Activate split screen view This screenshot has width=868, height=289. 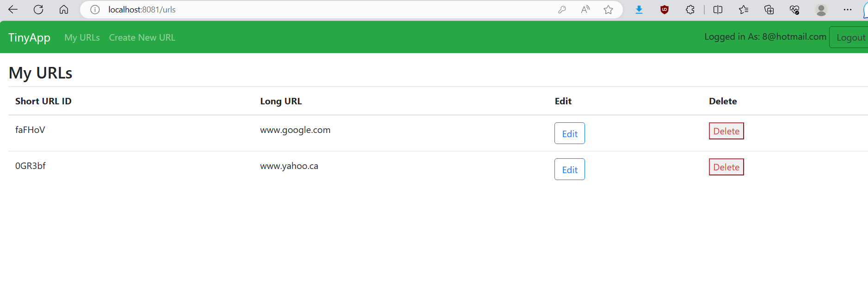718,9
